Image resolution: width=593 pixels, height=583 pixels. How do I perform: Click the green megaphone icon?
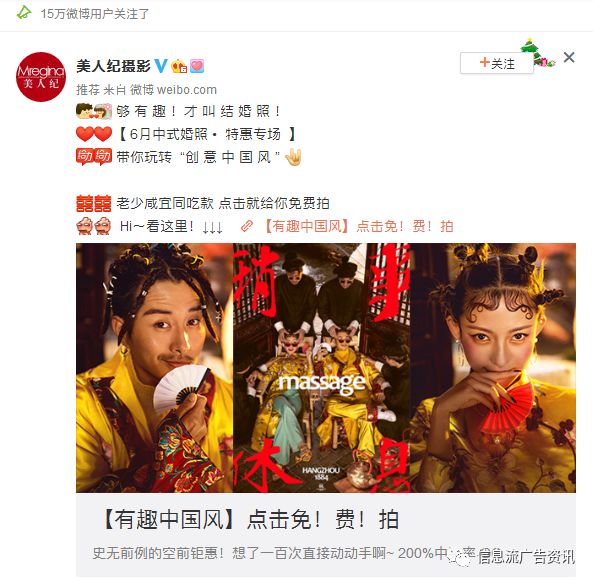click(x=23, y=12)
